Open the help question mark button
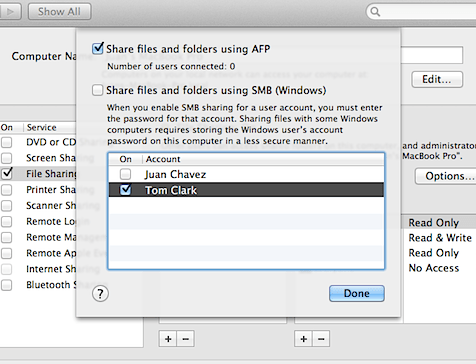476x364 pixels. (x=100, y=294)
